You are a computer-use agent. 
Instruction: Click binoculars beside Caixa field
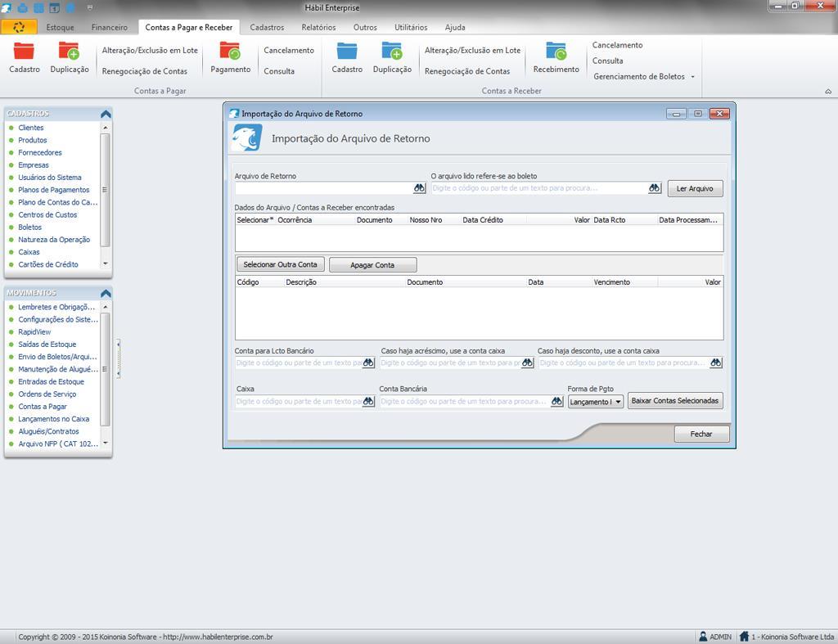pyautogui.click(x=368, y=401)
